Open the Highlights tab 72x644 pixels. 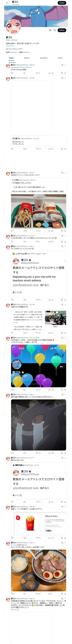44,58
